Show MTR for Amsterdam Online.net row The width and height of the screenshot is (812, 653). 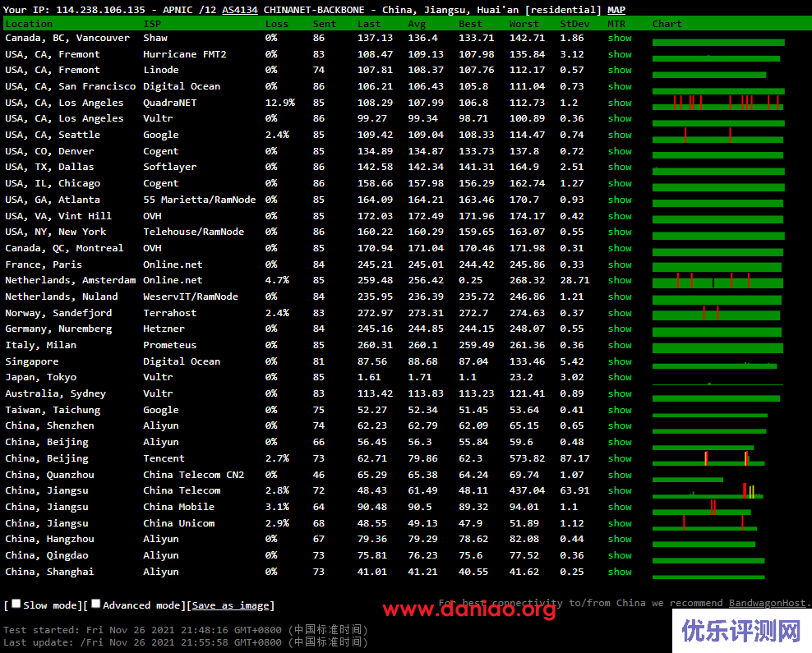click(620, 280)
